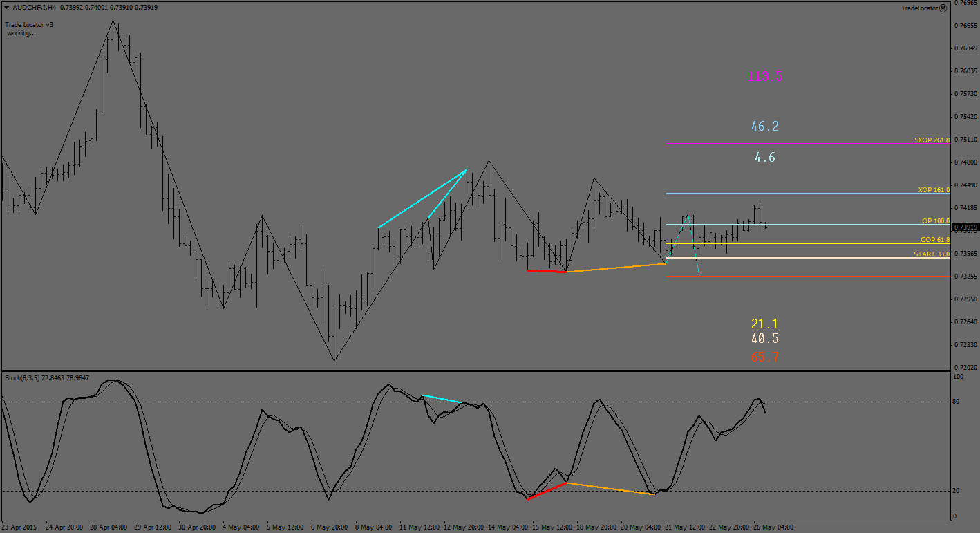Click the current price tag 0.73919
The height and width of the screenshot is (533, 980).
pos(965,227)
